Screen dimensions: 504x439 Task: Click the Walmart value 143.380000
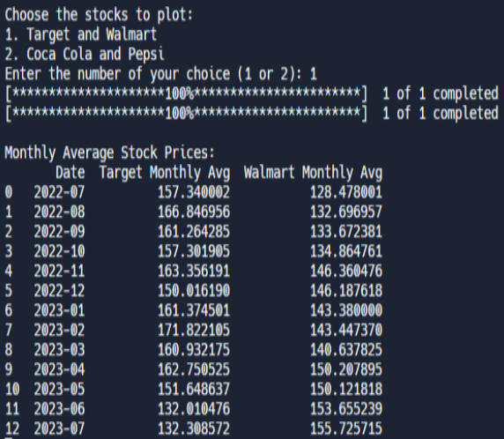(x=346, y=310)
